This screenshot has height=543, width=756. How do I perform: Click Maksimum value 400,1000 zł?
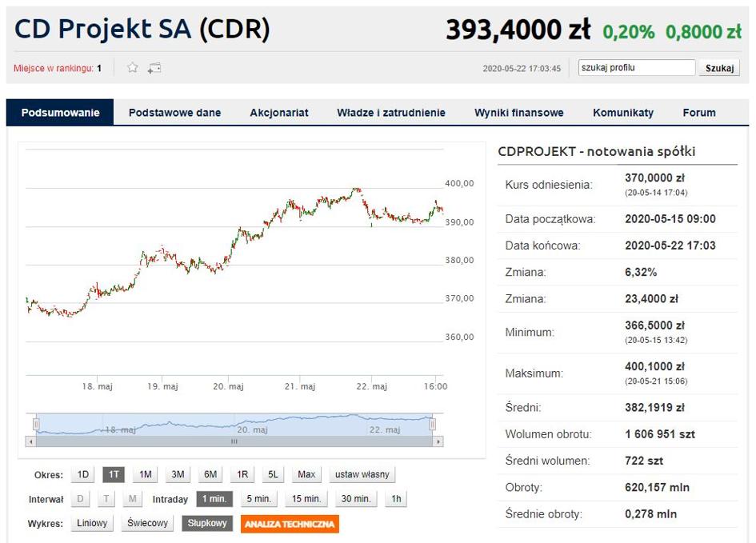(654, 366)
